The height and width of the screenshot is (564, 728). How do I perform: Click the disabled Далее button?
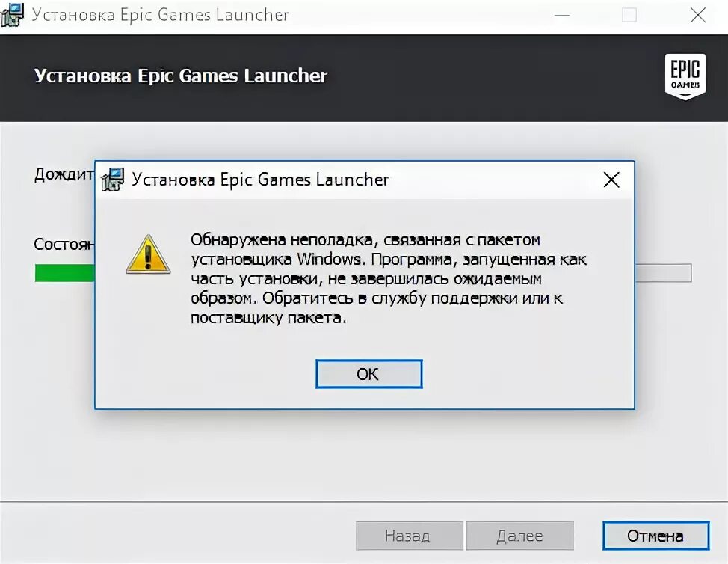(x=520, y=535)
